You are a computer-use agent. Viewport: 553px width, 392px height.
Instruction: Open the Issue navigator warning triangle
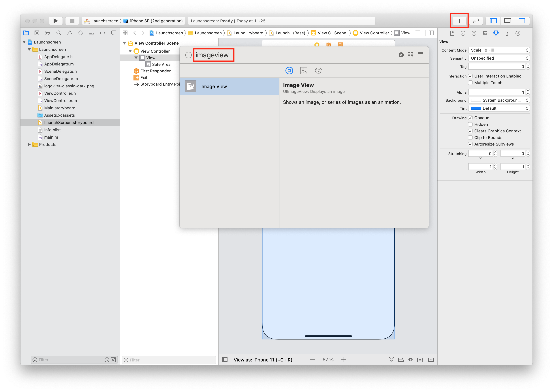[70, 33]
